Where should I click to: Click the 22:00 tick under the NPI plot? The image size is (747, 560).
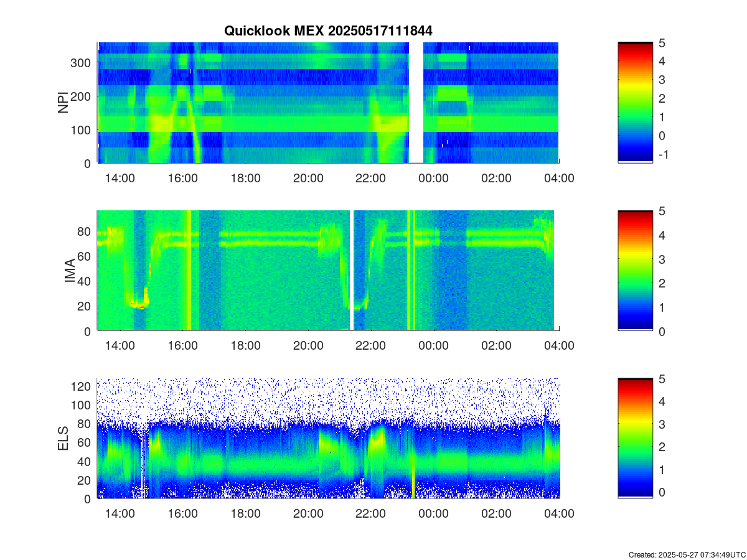[x=371, y=178]
